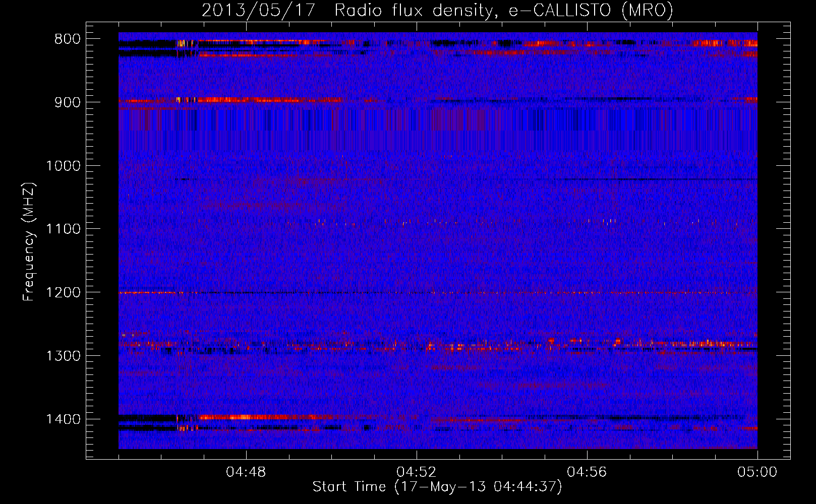
Task: Click the 1100 frequency tick label
Action: pyautogui.click(x=63, y=229)
